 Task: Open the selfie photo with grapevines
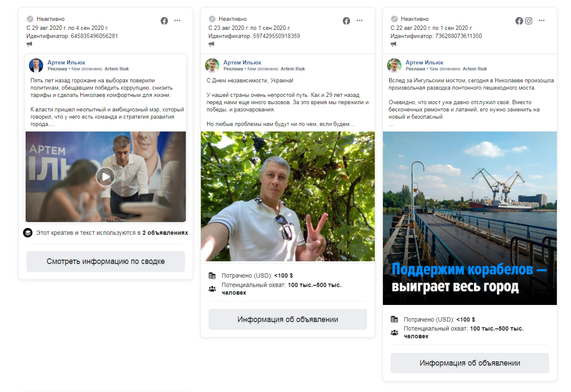coord(288,196)
